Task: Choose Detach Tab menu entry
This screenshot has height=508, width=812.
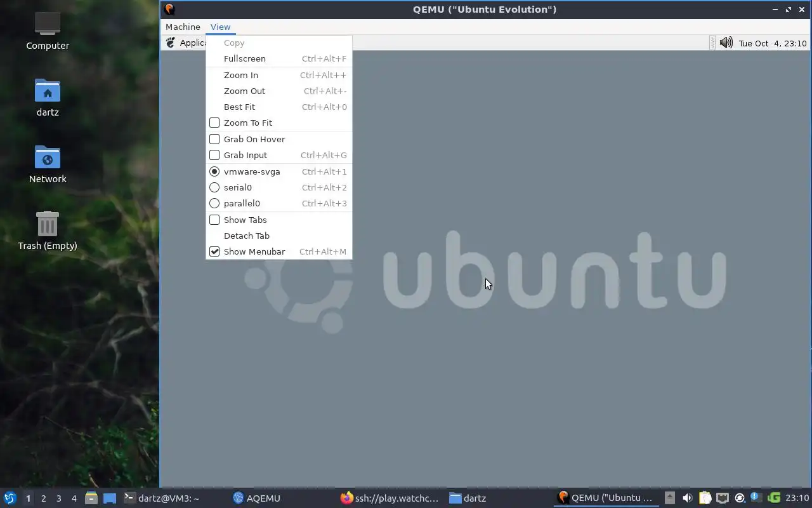Action: 278,236
